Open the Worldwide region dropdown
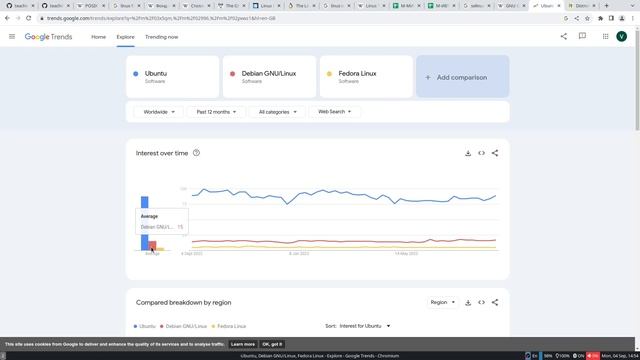640x360 pixels. 159,112
